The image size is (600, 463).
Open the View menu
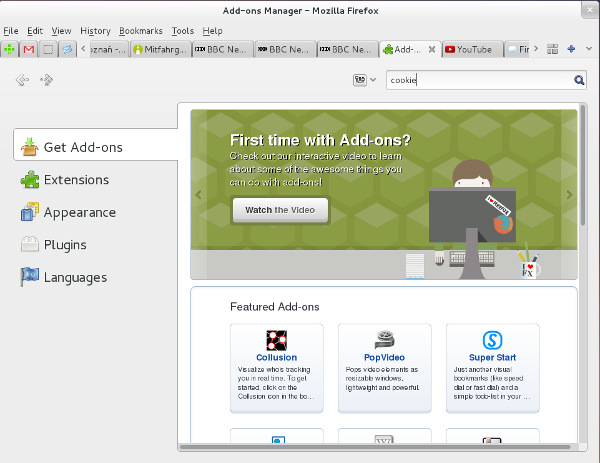(61, 31)
